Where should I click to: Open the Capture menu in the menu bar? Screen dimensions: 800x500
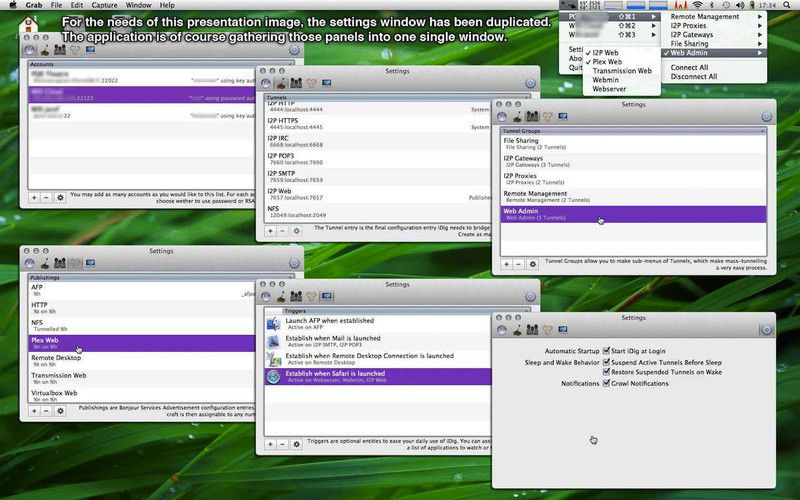(x=104, y=5)
